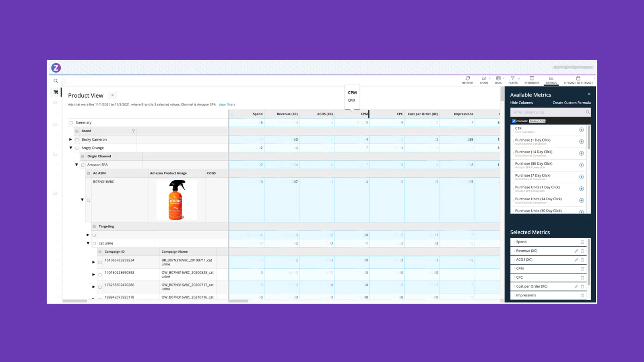Click the Refresh toolbar icon
Screen dimensions: 644x362
click(x=467, y=79)
